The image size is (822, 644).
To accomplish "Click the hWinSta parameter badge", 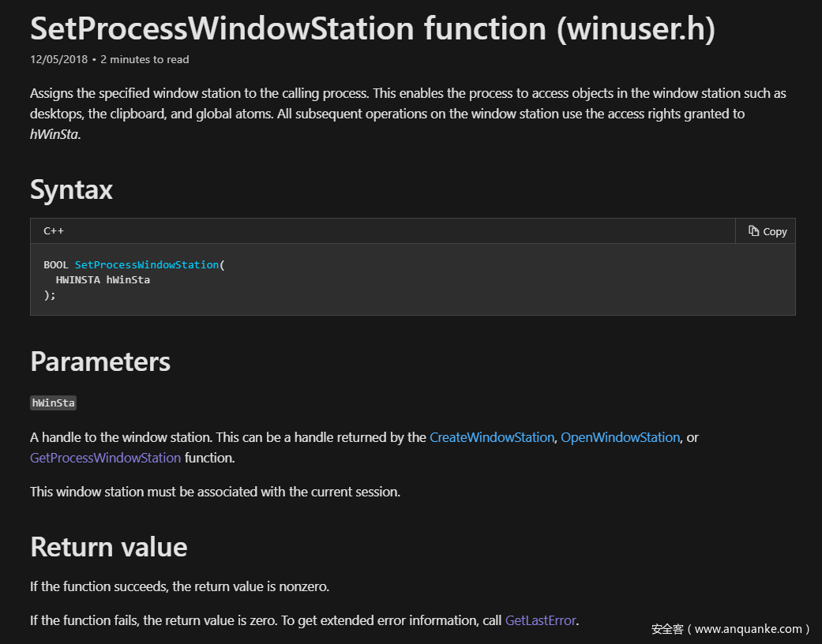I will tap(53, 403).
